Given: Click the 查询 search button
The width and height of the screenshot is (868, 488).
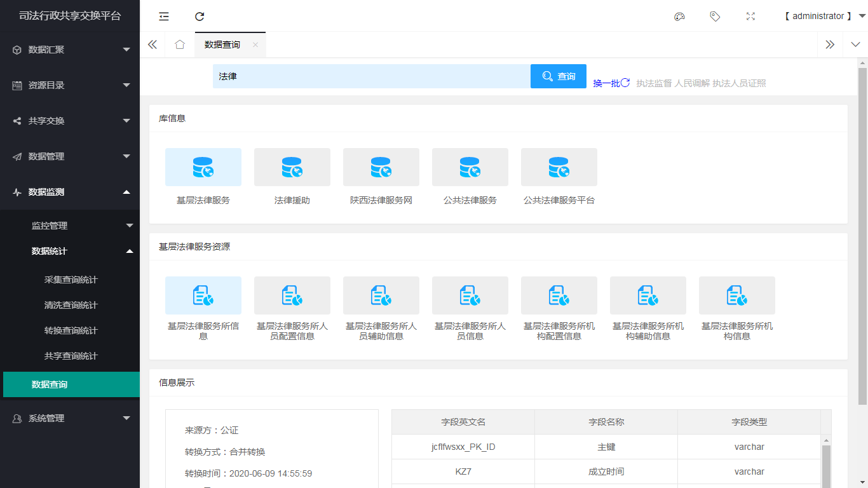Looking at the screenshot, I should [559, 76].
